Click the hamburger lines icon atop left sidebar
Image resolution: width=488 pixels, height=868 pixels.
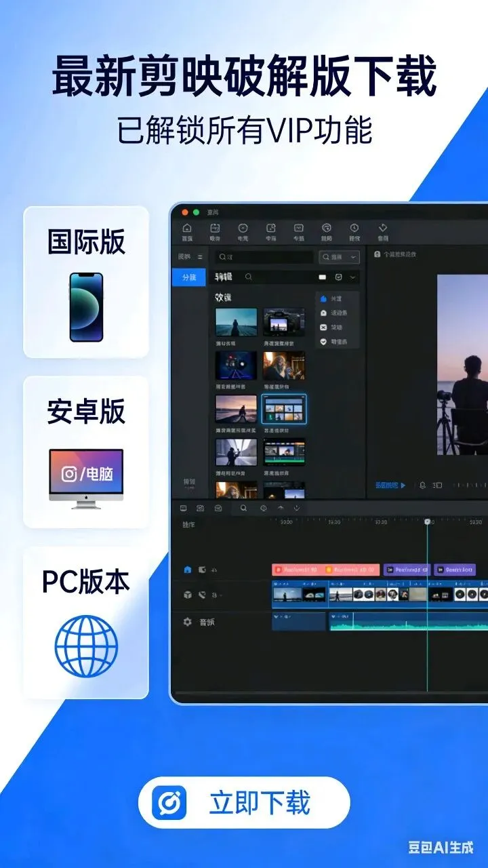click(x=200, y=257)
